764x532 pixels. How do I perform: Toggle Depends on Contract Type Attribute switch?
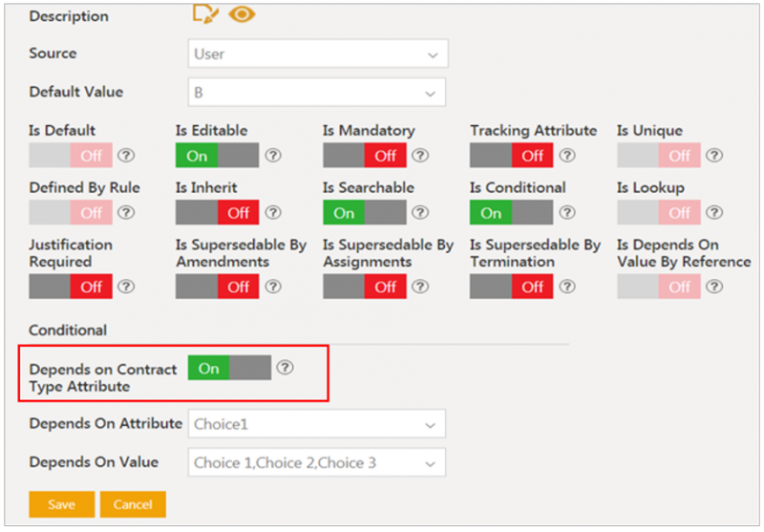229,368
